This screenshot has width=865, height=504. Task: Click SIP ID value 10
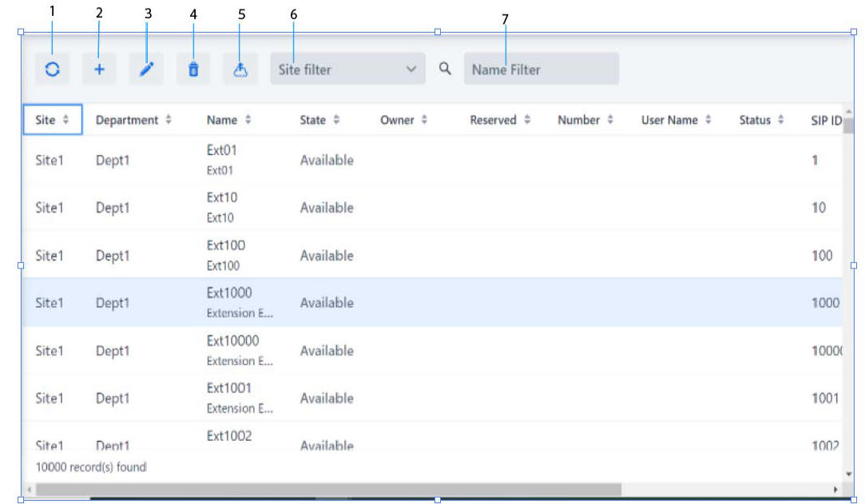point(818,208)
